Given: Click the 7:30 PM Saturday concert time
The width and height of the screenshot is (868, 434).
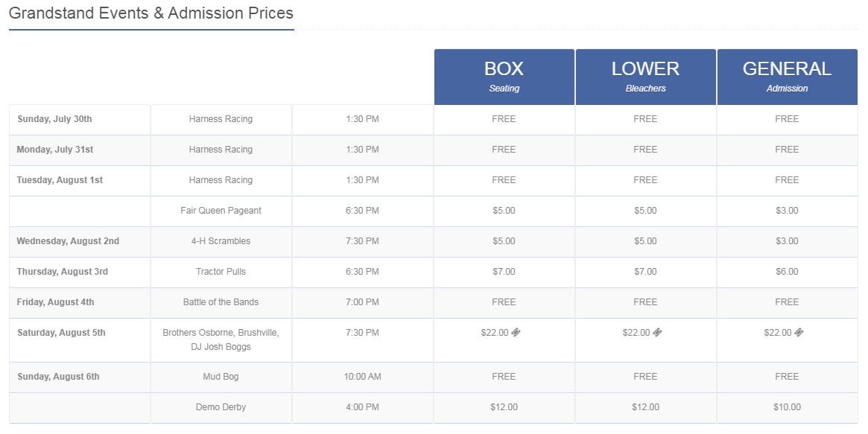Looking at the screenshot, I should pyautogui.click(x=363, y=332).
